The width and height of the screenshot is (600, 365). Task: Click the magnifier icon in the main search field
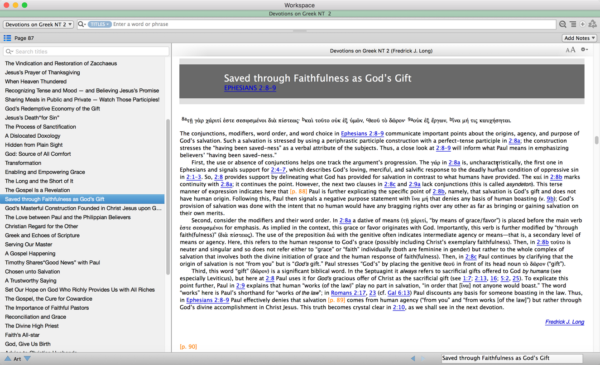pos(82,24)
